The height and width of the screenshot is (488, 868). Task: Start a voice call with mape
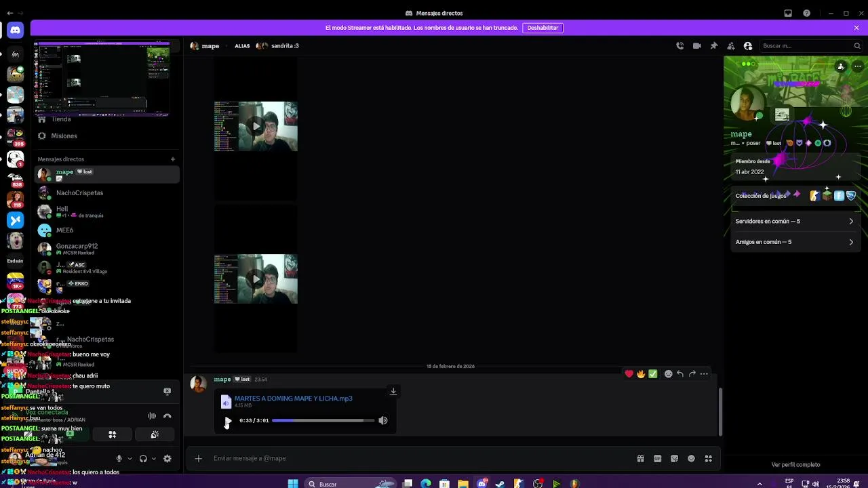coord(679,46)
